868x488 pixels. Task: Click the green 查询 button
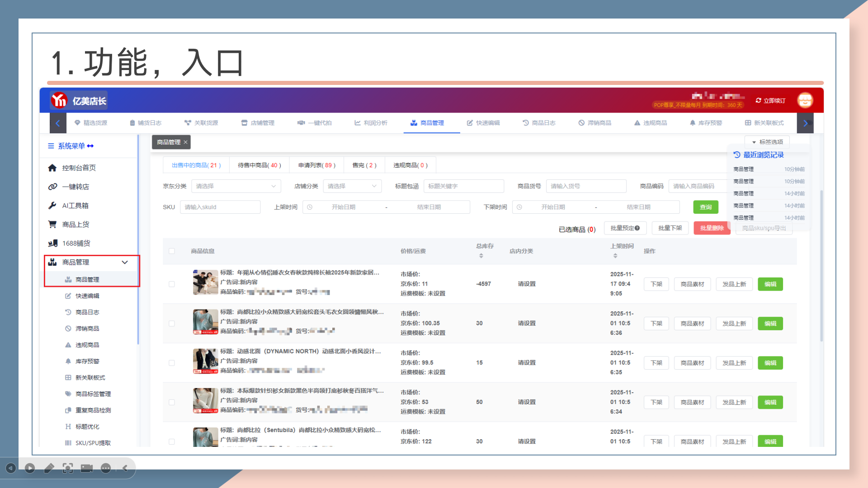point(705,207)
